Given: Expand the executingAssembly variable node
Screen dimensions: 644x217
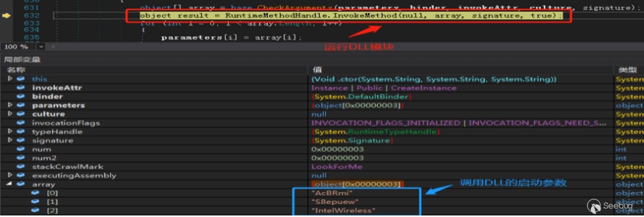Looking at the screenshot, I should [x=10, y=175].
